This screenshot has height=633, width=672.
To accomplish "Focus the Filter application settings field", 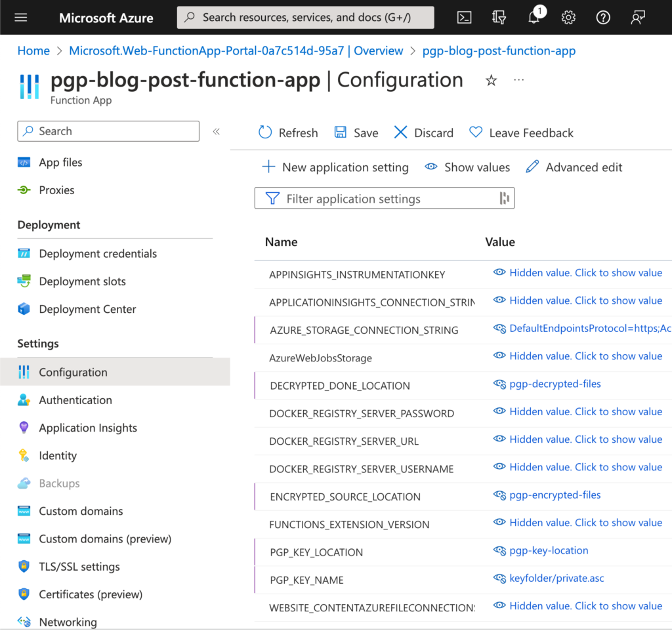I will (384, 198).
